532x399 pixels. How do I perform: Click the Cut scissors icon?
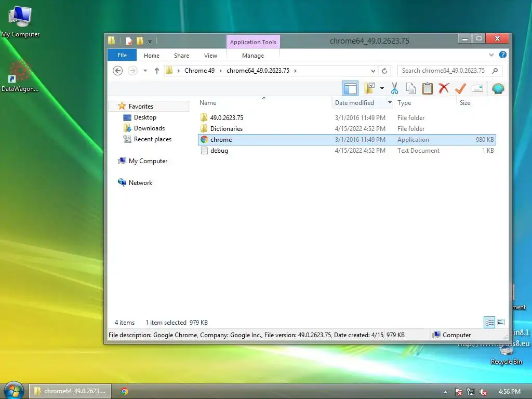tap(394, 88)
